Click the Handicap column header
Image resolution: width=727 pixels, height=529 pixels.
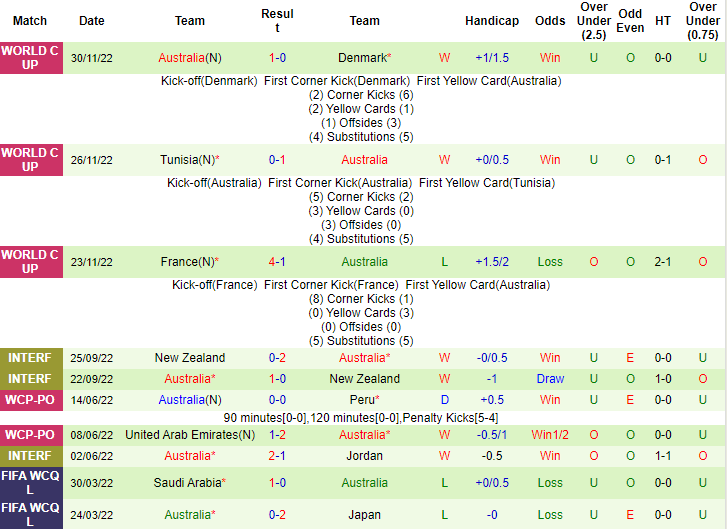pyautogui.click(x=492, y=21)
